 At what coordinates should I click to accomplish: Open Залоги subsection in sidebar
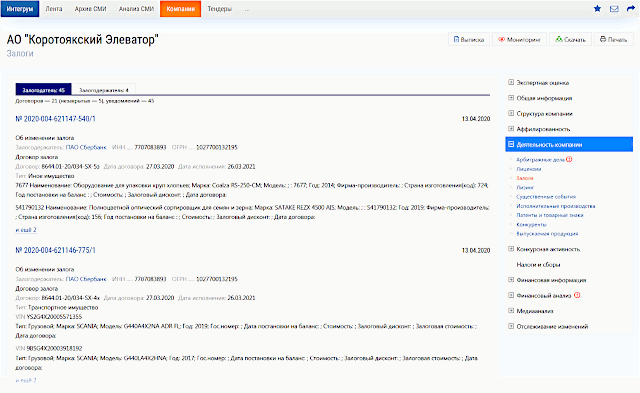click(524, 178)
